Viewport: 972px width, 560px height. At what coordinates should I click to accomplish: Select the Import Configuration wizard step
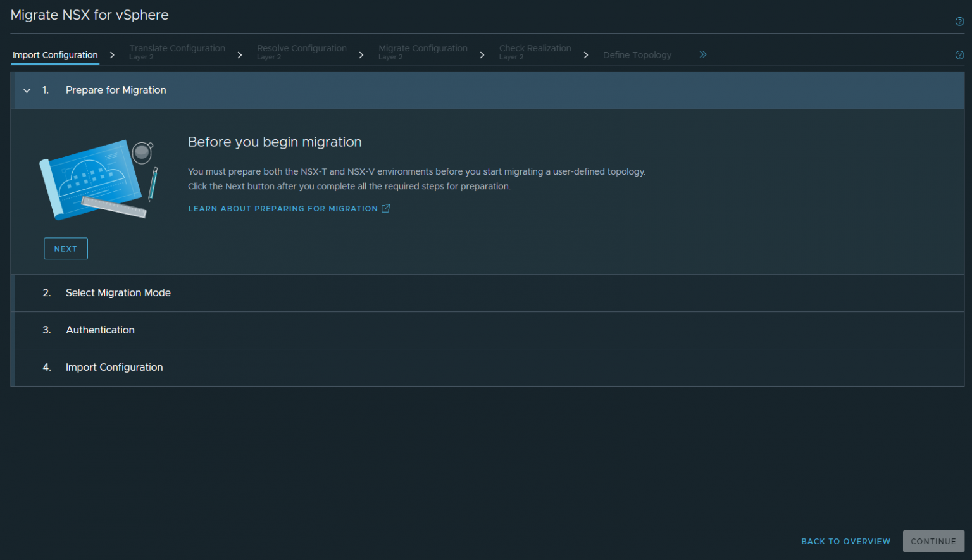(x=54, y=55)
